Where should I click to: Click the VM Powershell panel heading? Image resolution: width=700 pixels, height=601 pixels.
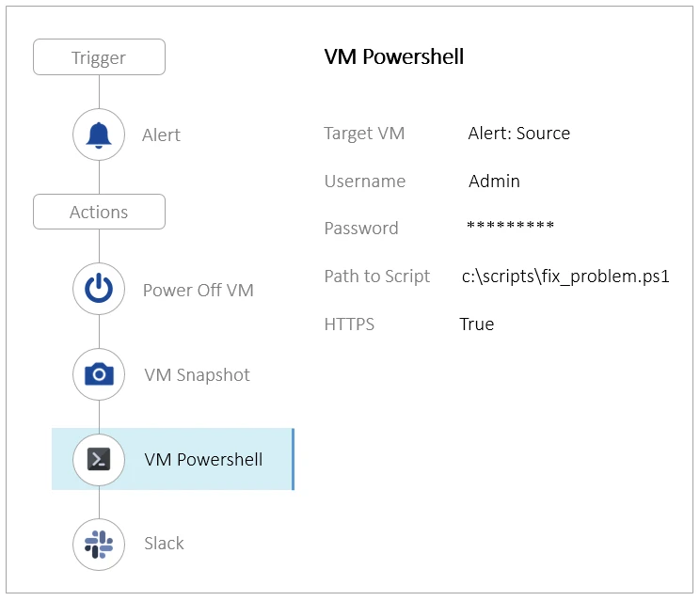[x=393, y=56]
